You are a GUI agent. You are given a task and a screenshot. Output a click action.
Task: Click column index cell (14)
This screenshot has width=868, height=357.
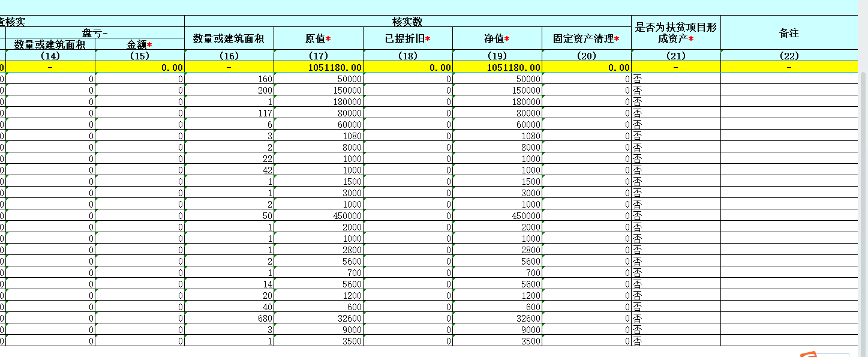coord(50,56)
